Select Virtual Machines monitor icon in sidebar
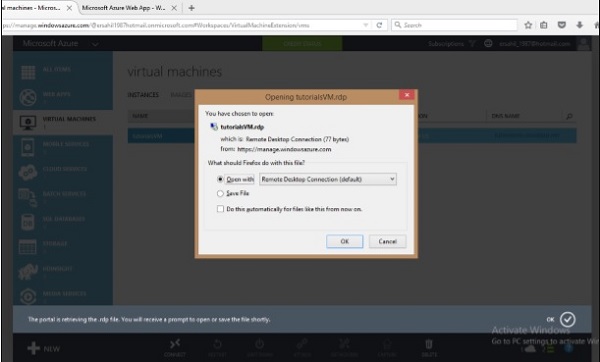Image resolution: width=600 pixels, height=362 pixels. click(28, 123)
